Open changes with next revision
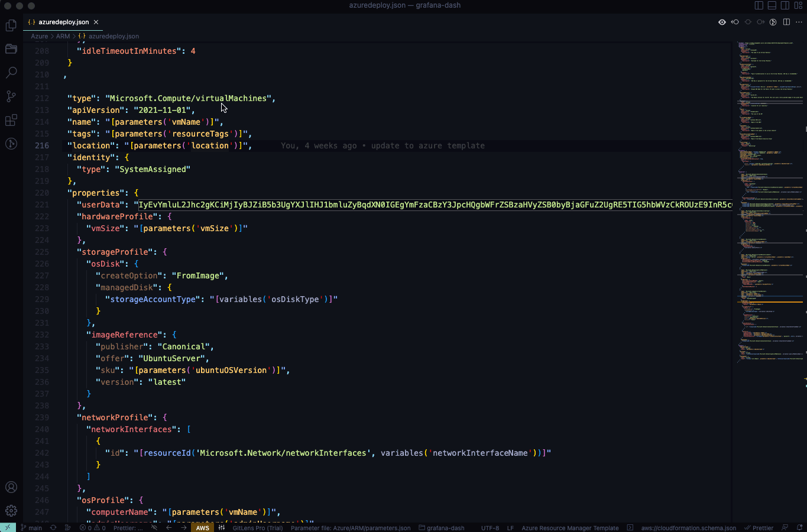Viewport: 807px width, 532px height. pyautogui.click(x=761, y=22)
